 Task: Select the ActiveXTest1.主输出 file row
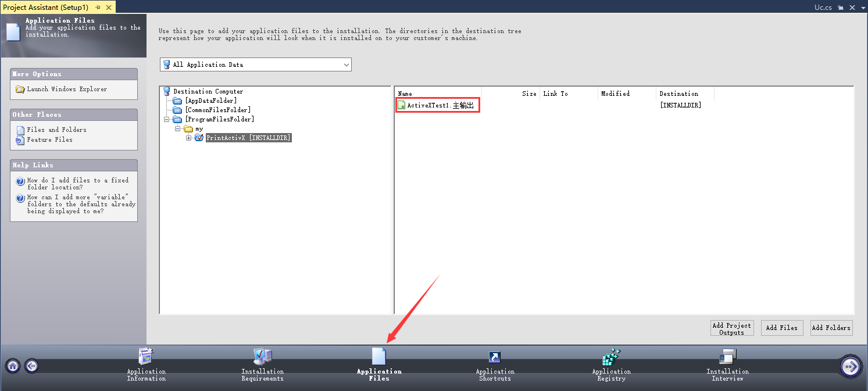click(440, 106)
